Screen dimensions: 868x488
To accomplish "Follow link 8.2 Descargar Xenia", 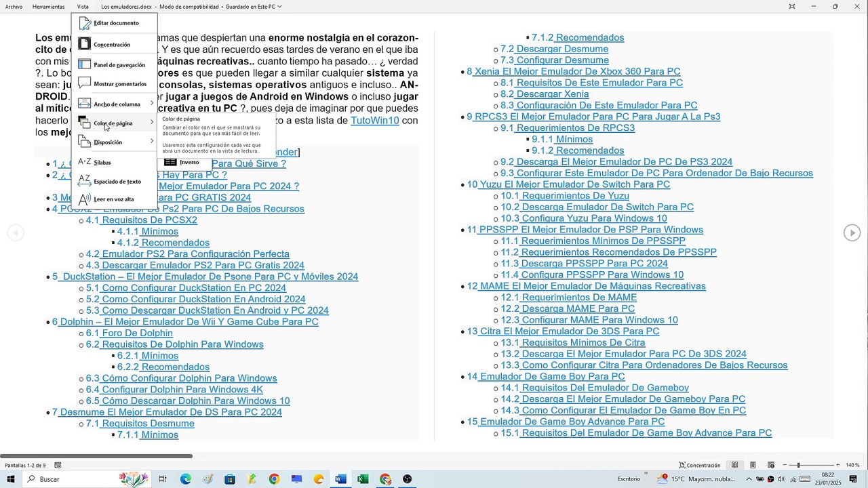I will pos(545,94).
